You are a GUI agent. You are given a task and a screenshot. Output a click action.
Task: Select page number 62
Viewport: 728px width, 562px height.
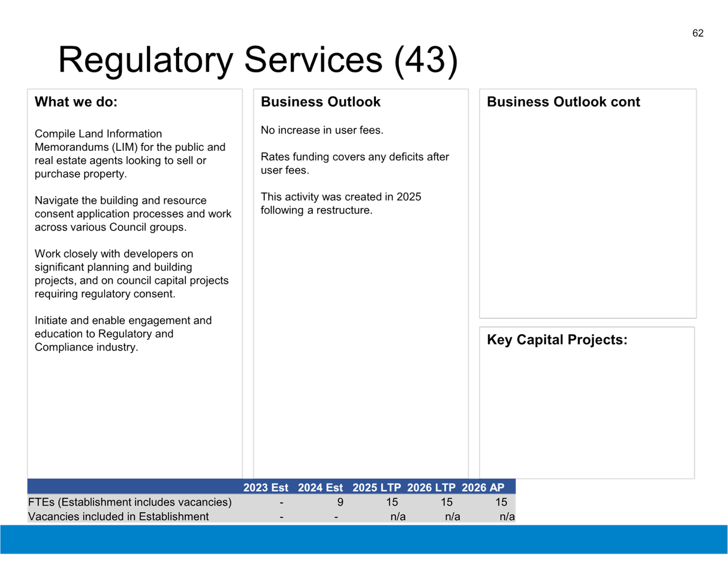[x=698, y=33]
